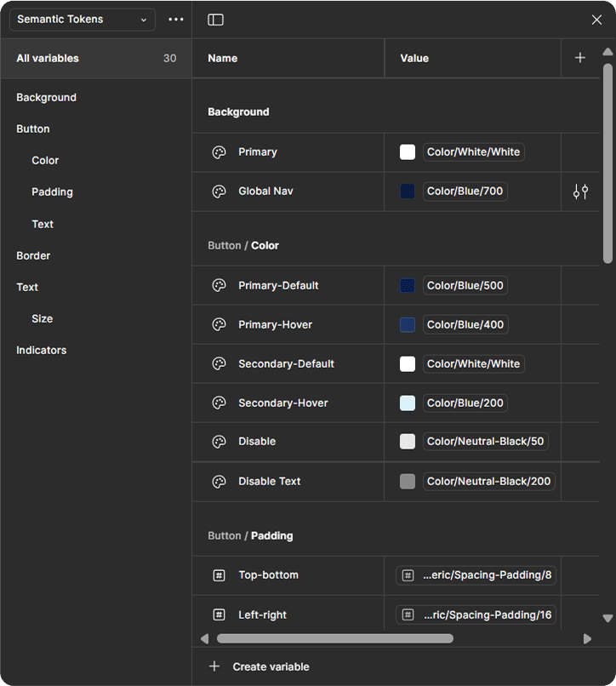The width and height of the screenshot is (616, 686).
Task: Open Button Color subgroup in sidebar
Action: point(45,161)
